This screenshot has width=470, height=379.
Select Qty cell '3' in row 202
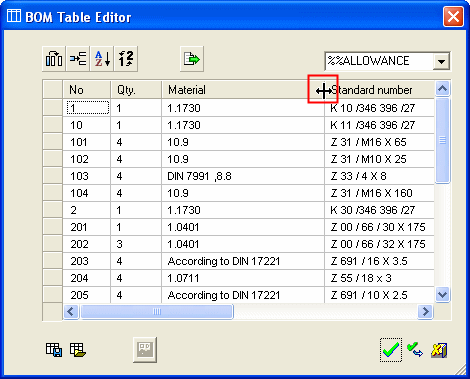(x=136, y=244)
